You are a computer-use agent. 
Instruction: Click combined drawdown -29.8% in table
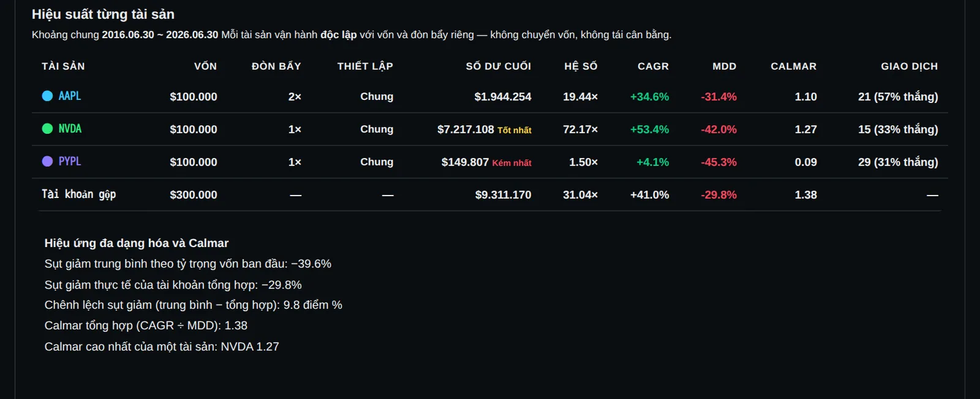pos(719,195)
